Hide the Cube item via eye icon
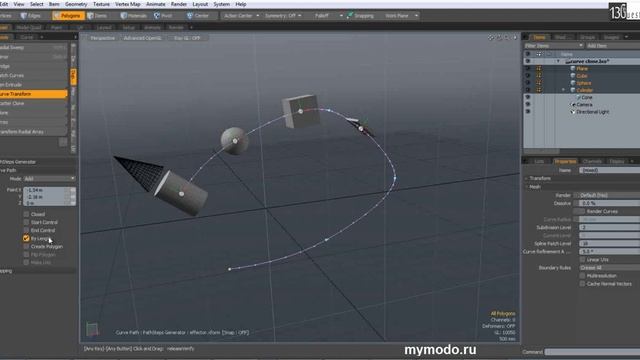This screenshot has height=360, width=640. click(528, 76)
